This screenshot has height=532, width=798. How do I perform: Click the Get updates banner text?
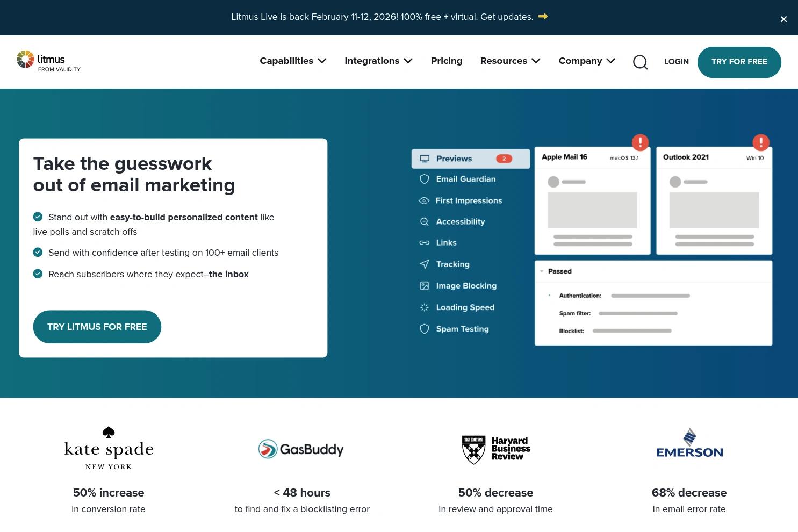(507, 17)
